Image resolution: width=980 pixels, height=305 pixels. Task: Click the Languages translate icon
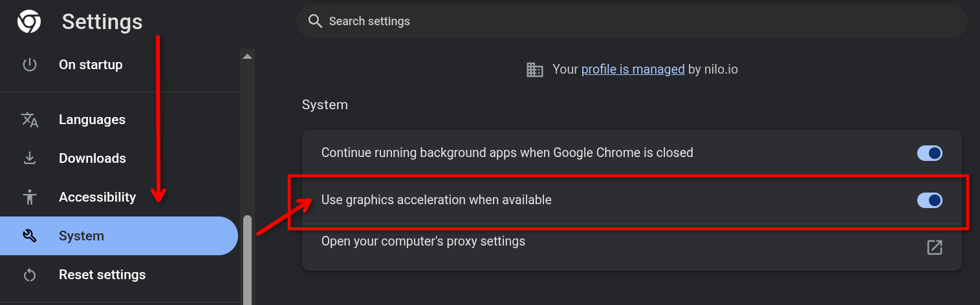[x=30, y=120]
